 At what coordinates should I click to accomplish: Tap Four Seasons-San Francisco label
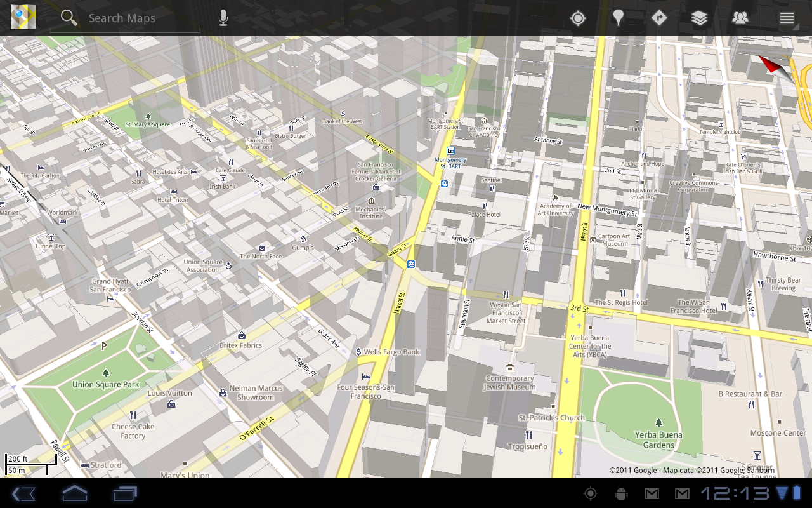366,392
